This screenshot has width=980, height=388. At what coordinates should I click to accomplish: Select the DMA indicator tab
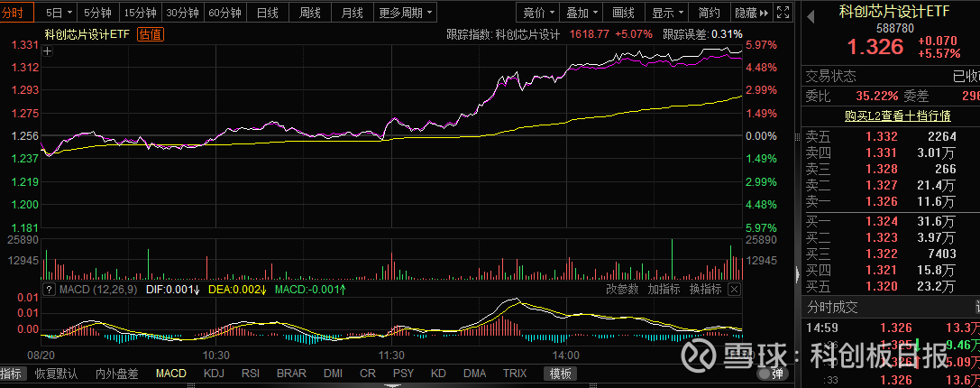[475, 374]
